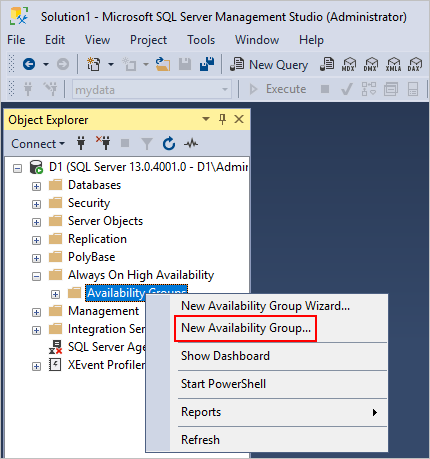Click the MDX query icon
The height and width of the screenshot is (459, 430).
(x=349, y=64)
